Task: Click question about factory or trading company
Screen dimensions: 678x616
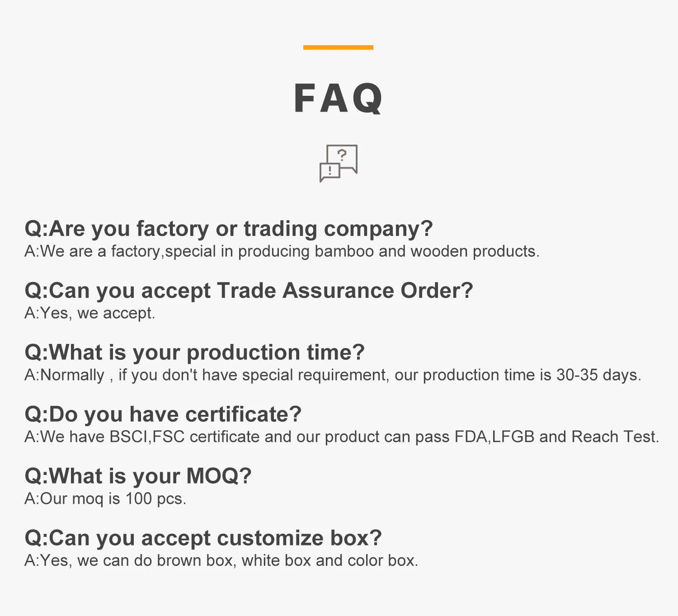Action: tap(228, 229)
